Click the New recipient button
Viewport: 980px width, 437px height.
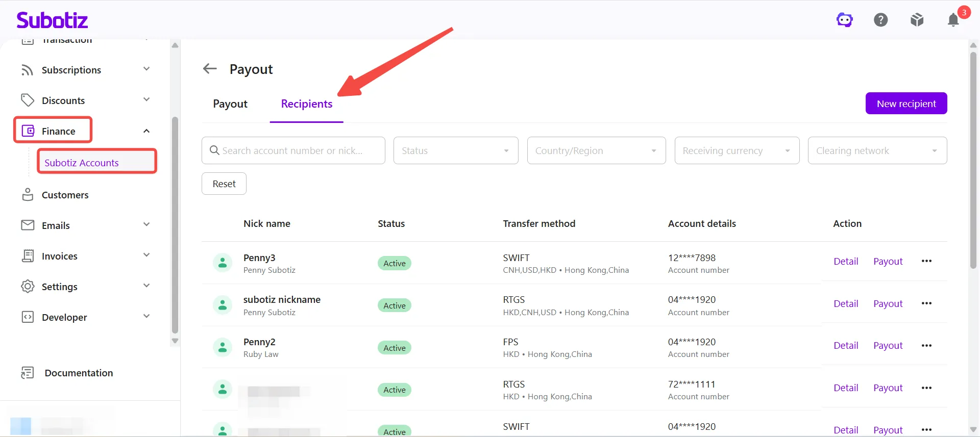[x=906, y=104]
